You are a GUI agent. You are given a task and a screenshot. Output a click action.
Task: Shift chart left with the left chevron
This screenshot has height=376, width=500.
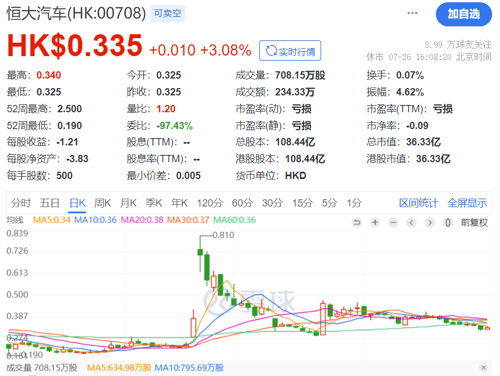click(x=411, y=222)
